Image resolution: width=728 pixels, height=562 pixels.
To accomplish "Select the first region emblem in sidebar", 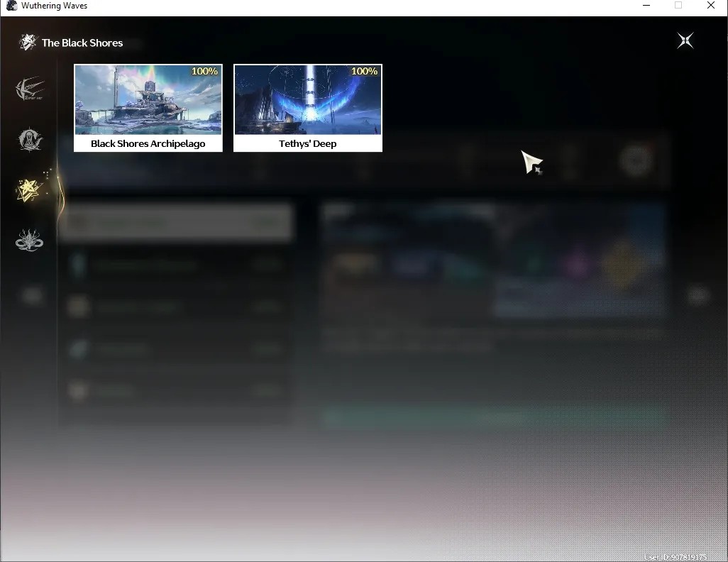I will (30, 89).
